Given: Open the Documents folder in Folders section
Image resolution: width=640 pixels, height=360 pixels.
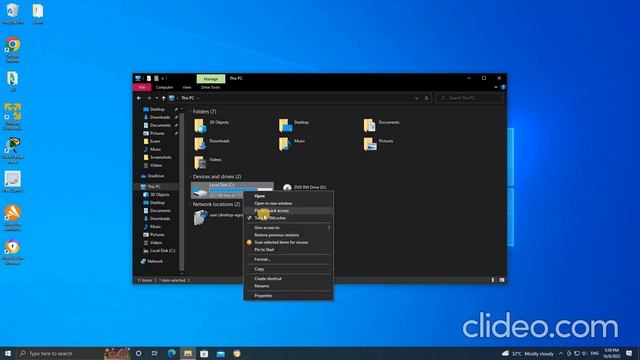Looking at the screenshot, I should click(x=382, y=125).
